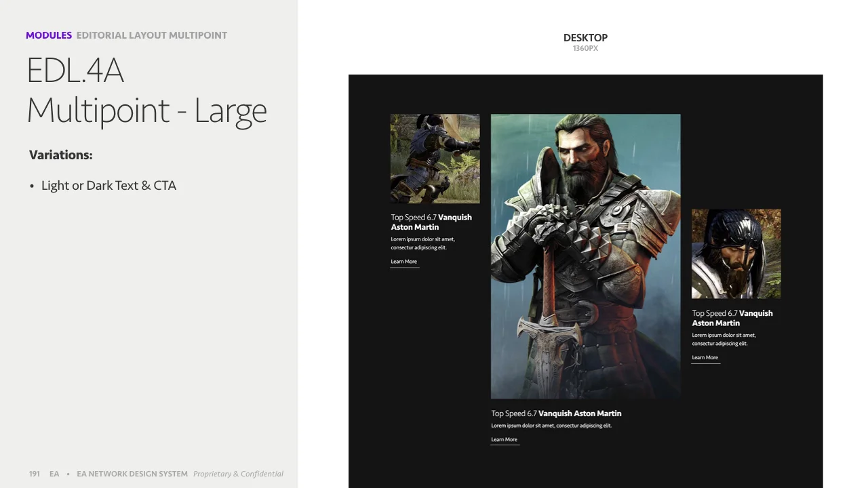868x488 pixels.
Task: Select the Vanquish Aston Martin headline beneath the swordsman image
Action: click(x=556, y=413)
